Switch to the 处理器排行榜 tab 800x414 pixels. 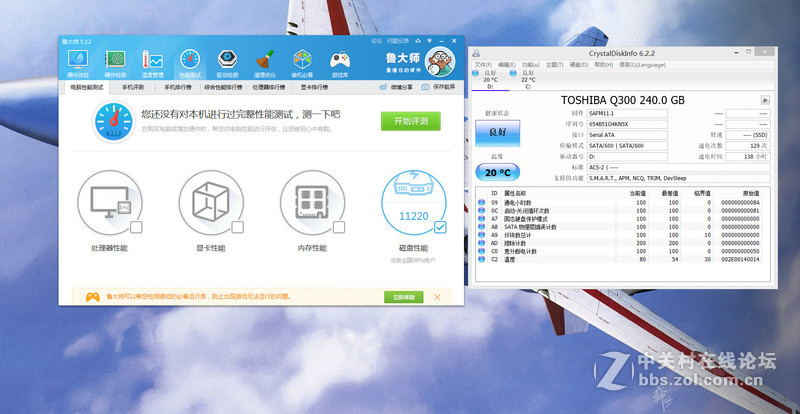tap(268, 87)
